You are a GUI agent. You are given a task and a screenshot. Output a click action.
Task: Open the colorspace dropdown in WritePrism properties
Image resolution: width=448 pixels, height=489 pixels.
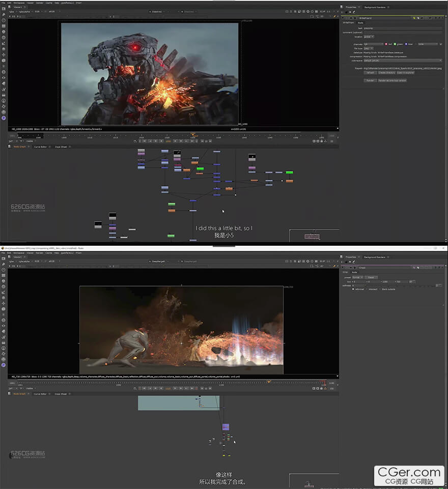tap(403, 61)
